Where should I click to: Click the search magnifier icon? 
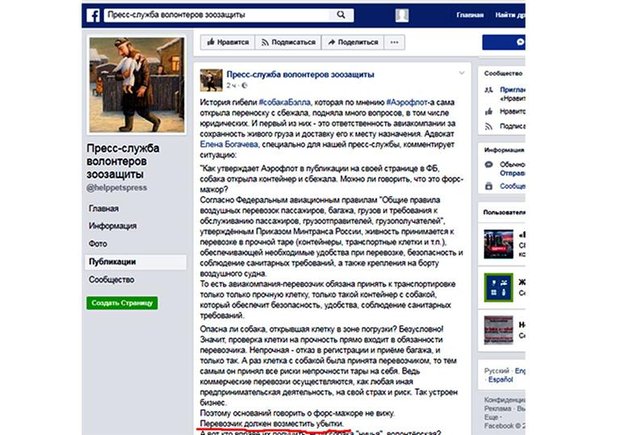click(x=341, y=15)
